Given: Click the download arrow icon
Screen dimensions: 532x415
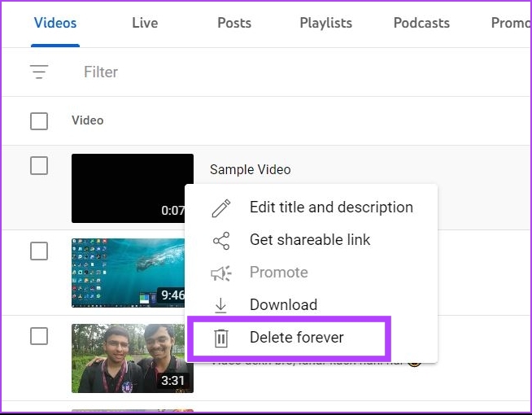Looking at the screenshot, I should [220, 305].
